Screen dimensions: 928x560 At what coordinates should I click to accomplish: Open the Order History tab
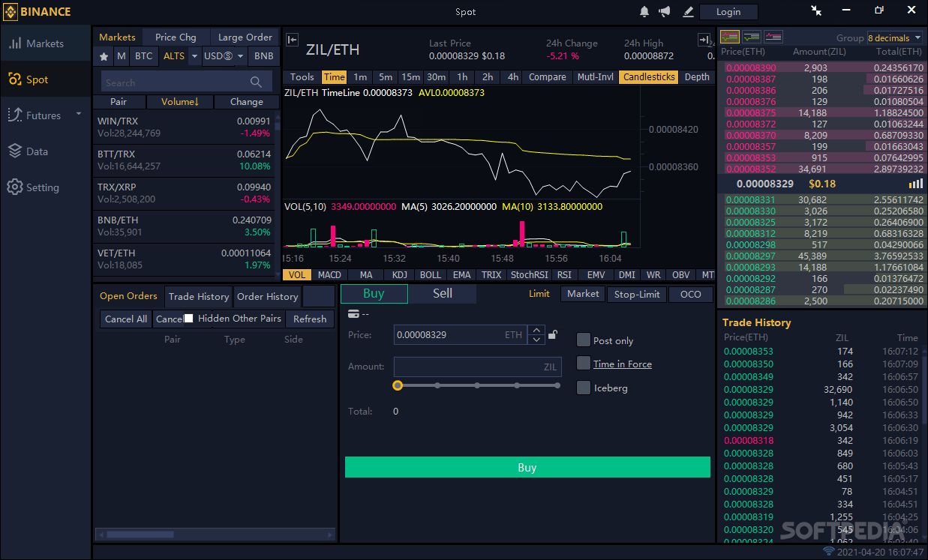267,296
